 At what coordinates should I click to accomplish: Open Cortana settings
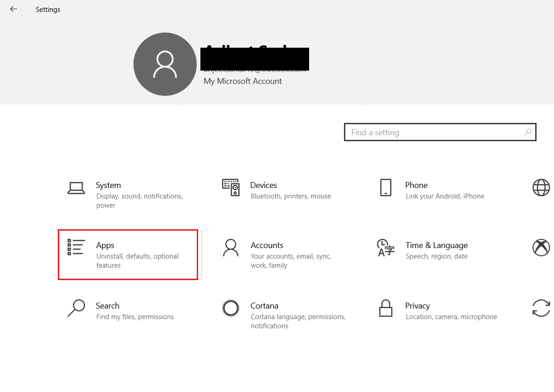264,306
